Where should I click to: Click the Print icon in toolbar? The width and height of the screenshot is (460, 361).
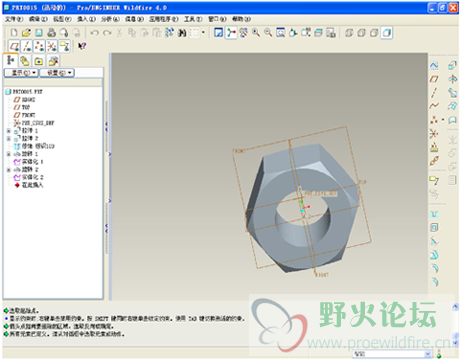click(51, 33)
